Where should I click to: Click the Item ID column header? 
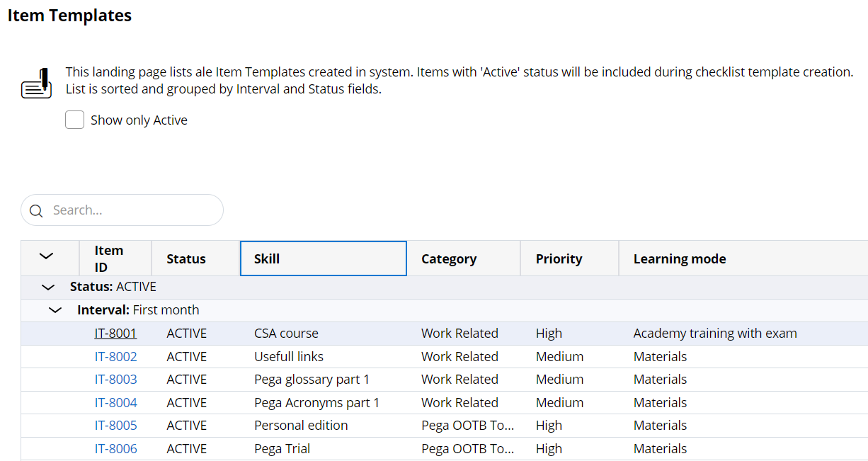(109, 258)
